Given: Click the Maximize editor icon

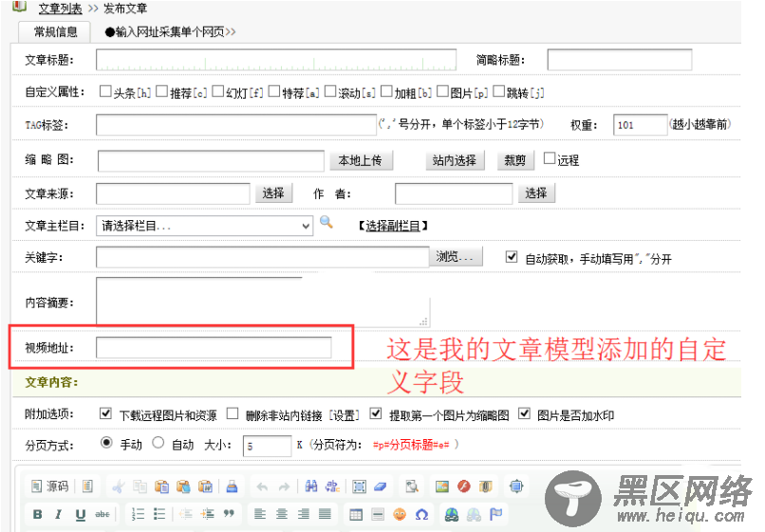Looking at the screenshot, I should (x=516, y=486).
